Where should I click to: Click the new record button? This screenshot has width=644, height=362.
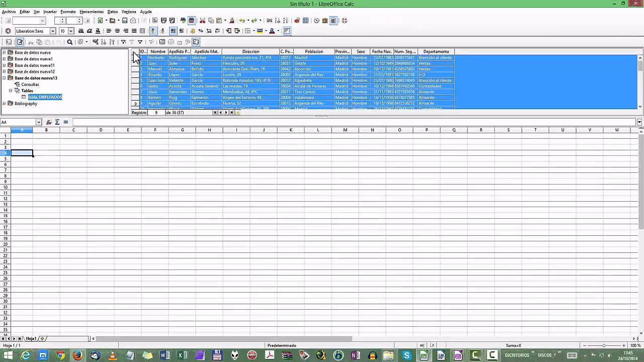click(x=237, y=113)
